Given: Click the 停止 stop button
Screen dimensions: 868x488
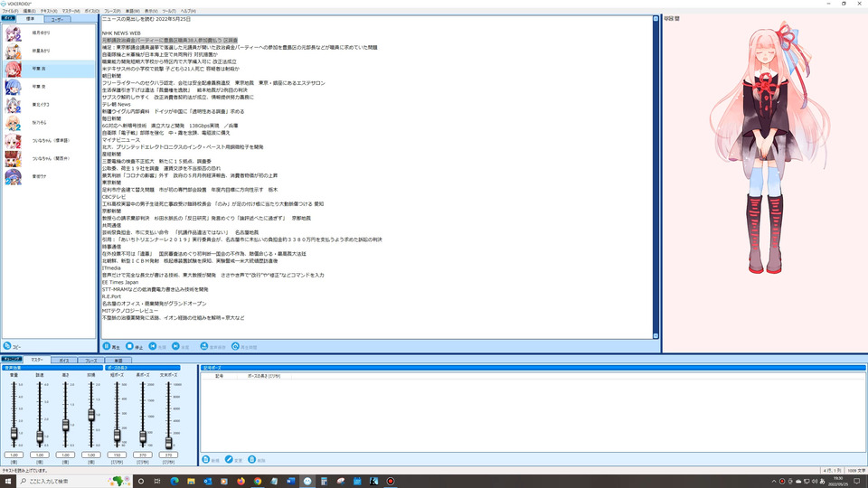Looking at the screenshot, I should tap(134, 346).
